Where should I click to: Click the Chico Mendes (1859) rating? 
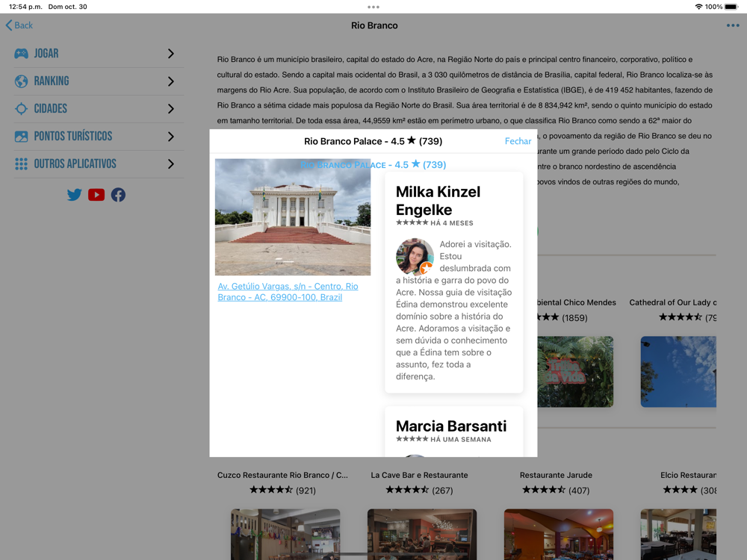click(562, 317)
